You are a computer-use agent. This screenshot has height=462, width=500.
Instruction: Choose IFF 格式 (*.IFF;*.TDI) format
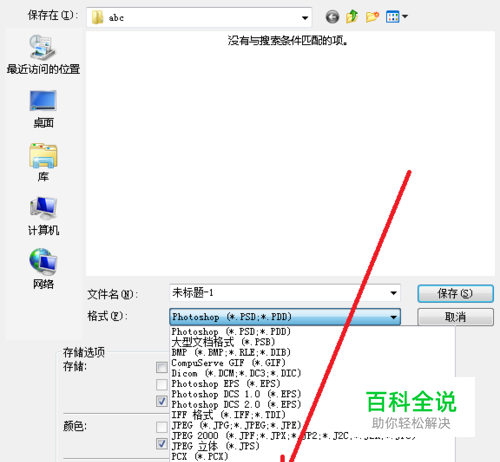point(312,415)
